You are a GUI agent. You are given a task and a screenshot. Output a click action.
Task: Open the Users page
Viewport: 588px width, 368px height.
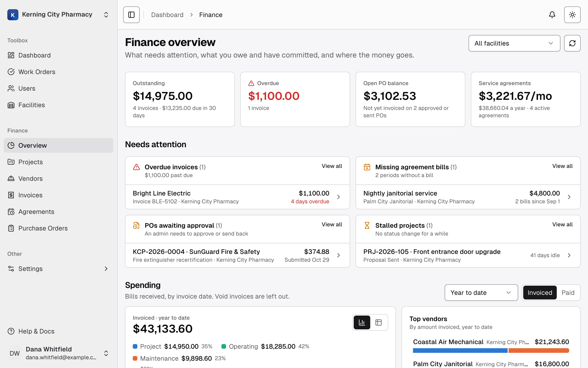(x=59, y=88)
